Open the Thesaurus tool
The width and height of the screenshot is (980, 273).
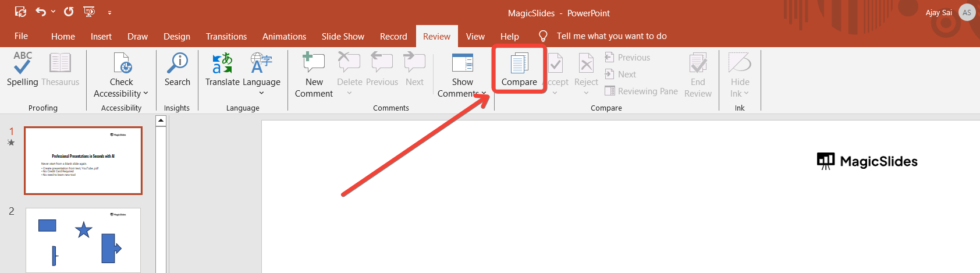[x=60, y=69]
